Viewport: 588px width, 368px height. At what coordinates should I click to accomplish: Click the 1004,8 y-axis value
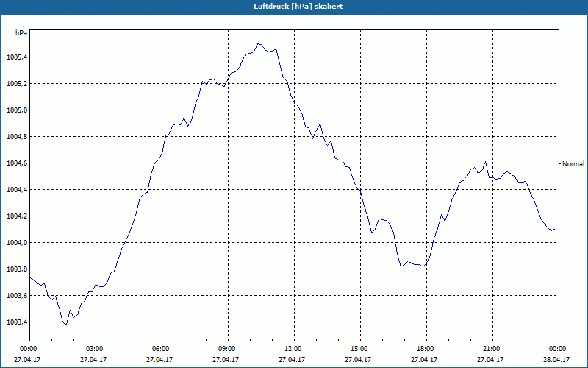(x=16, y=137)
